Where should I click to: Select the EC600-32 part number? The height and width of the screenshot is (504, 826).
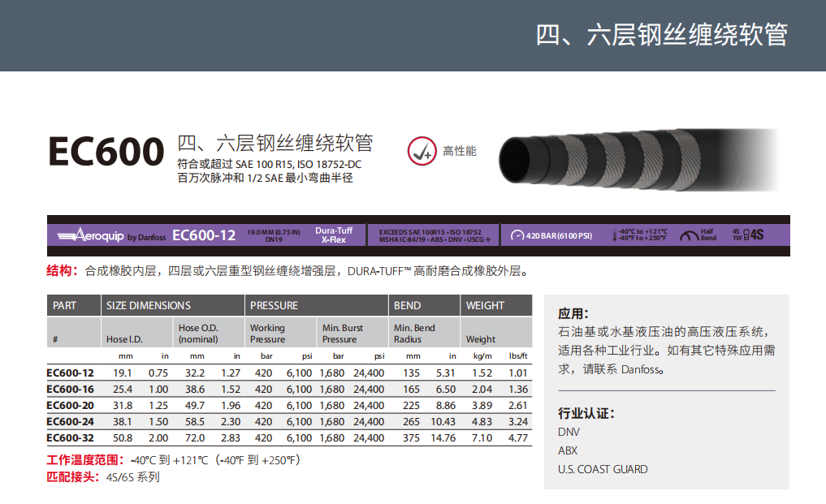click(x=70, y=438)
